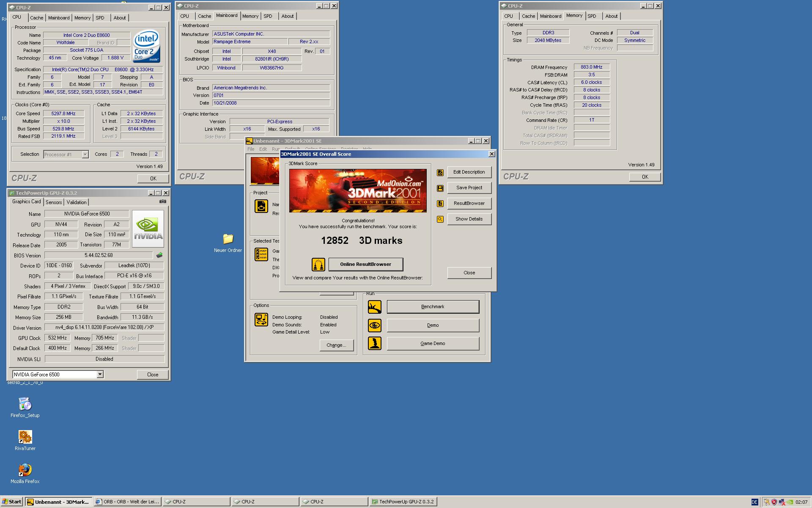Click the Benchmark run icon
812x508 pixels.
pyautogui.click(x=374, y=307)
